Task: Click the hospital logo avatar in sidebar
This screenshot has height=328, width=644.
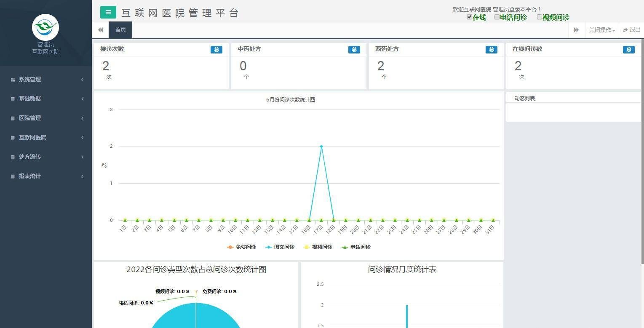Action: click(x=45, y=27)
